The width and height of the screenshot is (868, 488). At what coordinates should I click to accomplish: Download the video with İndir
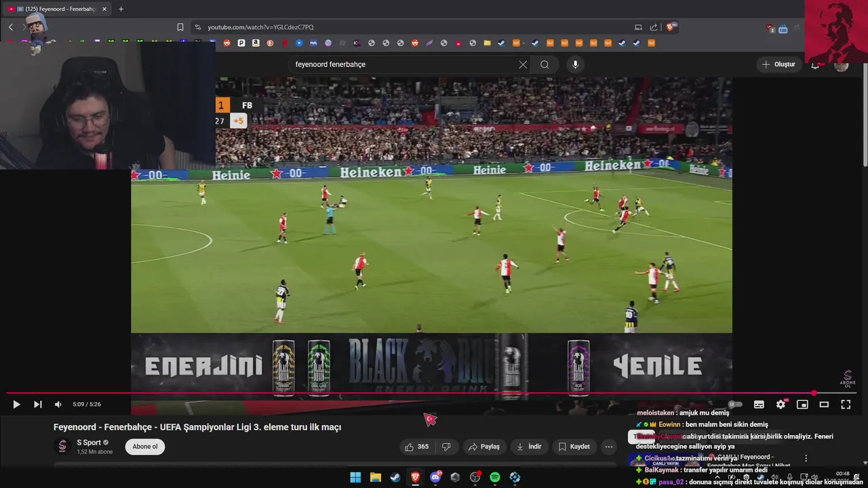coord(529,447)
